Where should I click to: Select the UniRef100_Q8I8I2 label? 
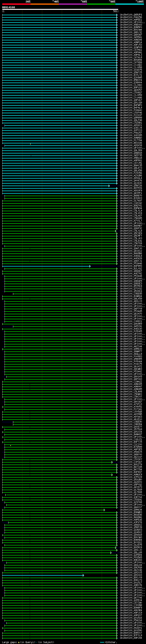(131, 251)
